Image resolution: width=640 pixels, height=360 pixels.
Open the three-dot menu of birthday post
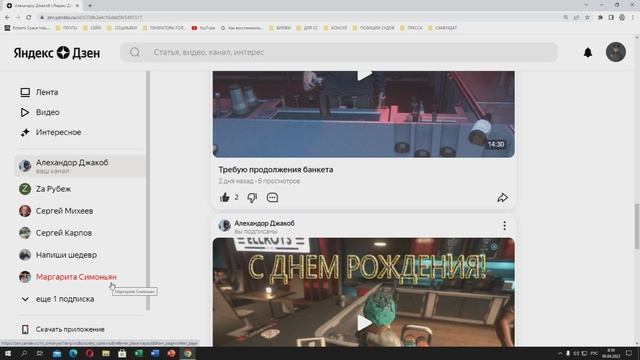pyautogui.click(x=504, y=226)
